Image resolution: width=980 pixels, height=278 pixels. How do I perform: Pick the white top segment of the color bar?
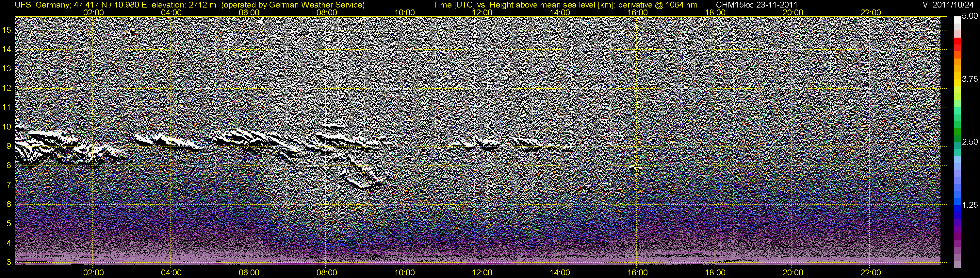click(957, 21)
